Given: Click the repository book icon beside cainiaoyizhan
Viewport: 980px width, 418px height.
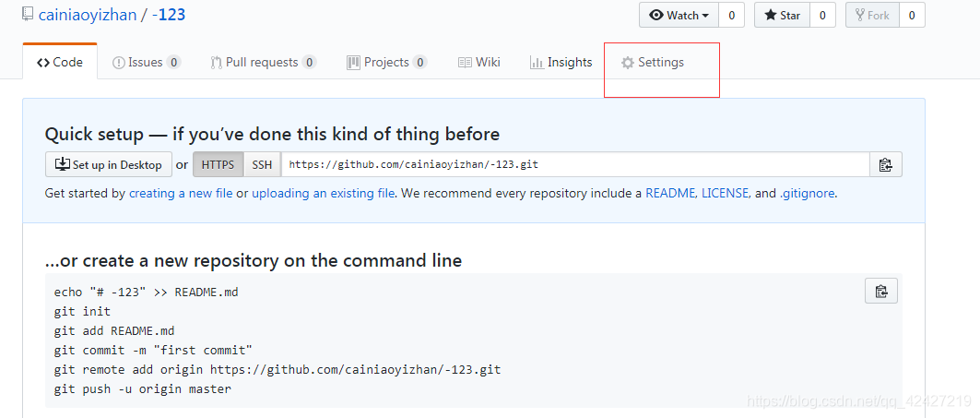Looking at the screenshot, I should 28,15.
